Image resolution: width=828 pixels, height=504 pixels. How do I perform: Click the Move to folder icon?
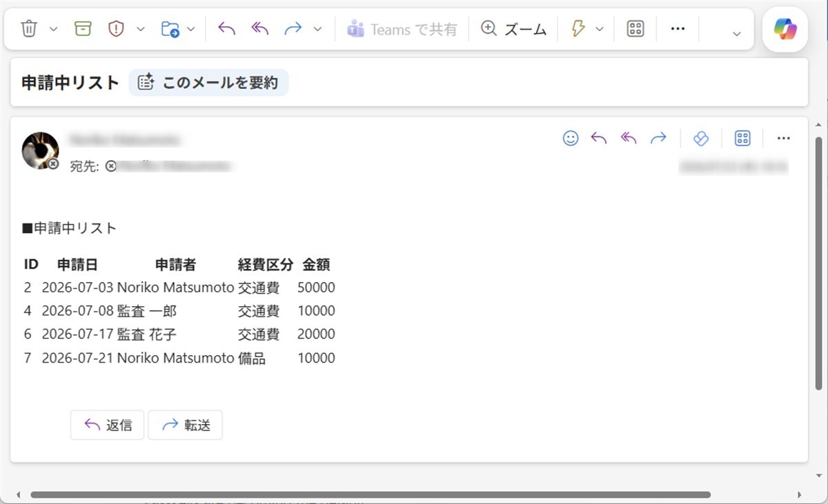click(170, 29)
